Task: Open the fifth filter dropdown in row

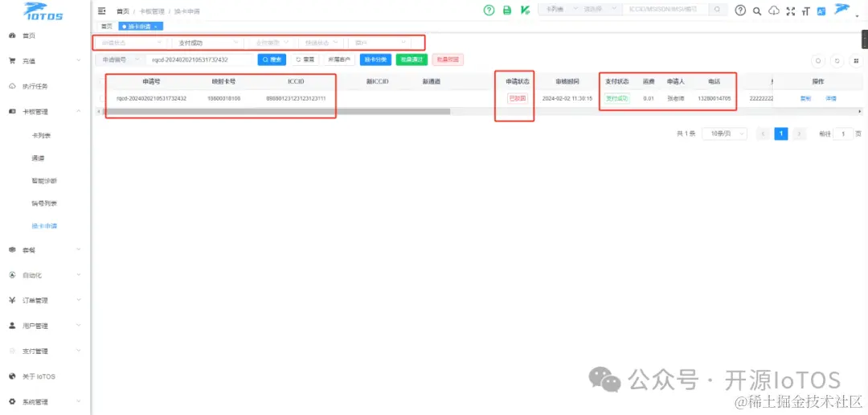Action: point(379,42)
